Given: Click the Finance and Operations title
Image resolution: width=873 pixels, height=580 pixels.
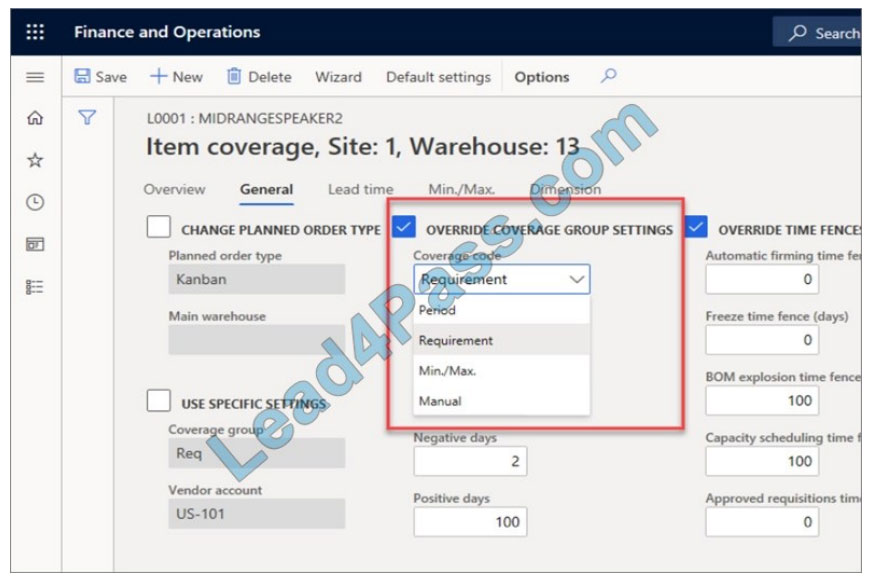Looking at the screenshot, I should pos(167,32).
